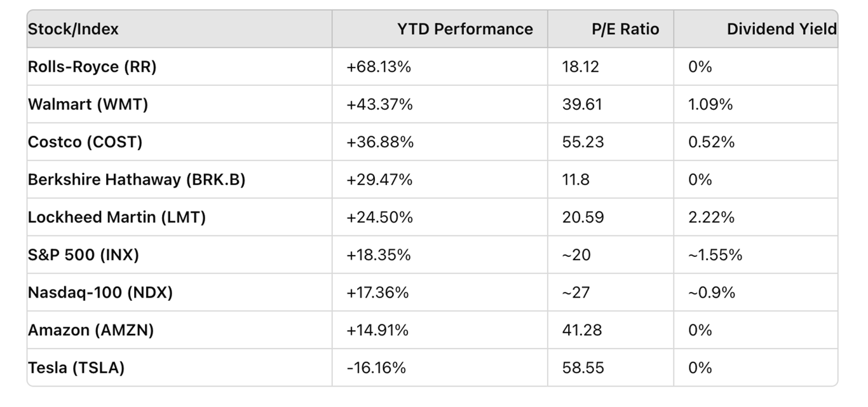The height and width of the screenshot is (407, 868).
Task: Click Walmart's 1.09% dividend yield
Action: pos(710,104)
